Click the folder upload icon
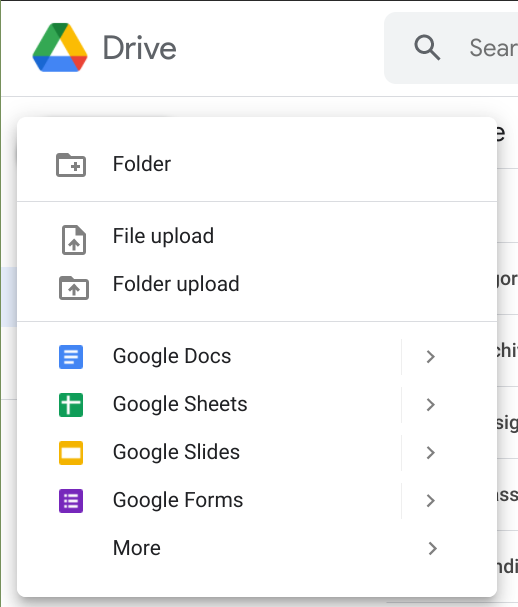The image size is (518, 607). [x=74, y=288]
